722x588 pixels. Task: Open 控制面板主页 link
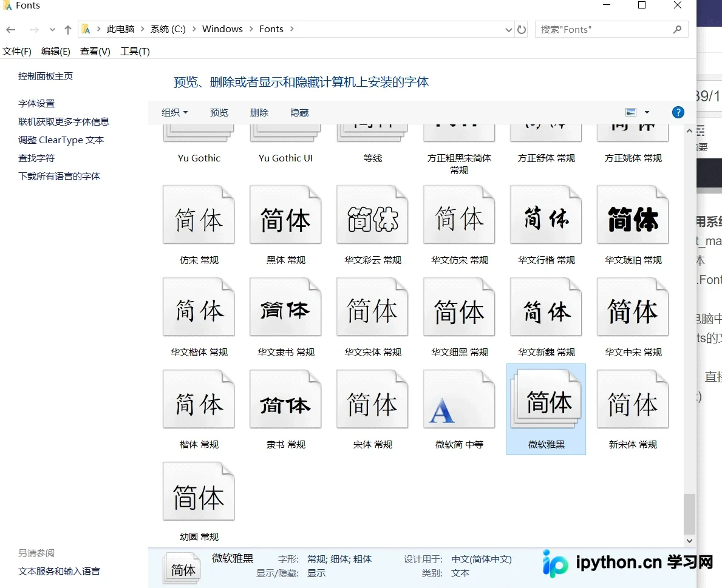(x=46, y=76)
